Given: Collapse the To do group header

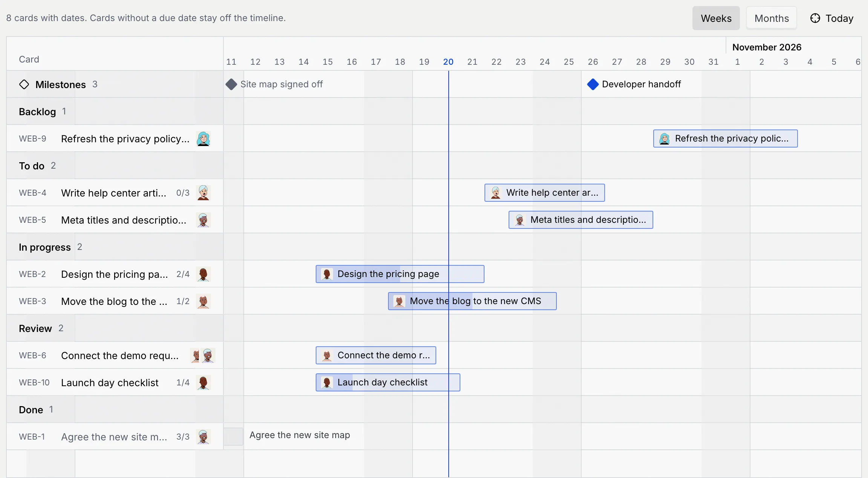Looking at the screenshot, I should coord(115,166).
